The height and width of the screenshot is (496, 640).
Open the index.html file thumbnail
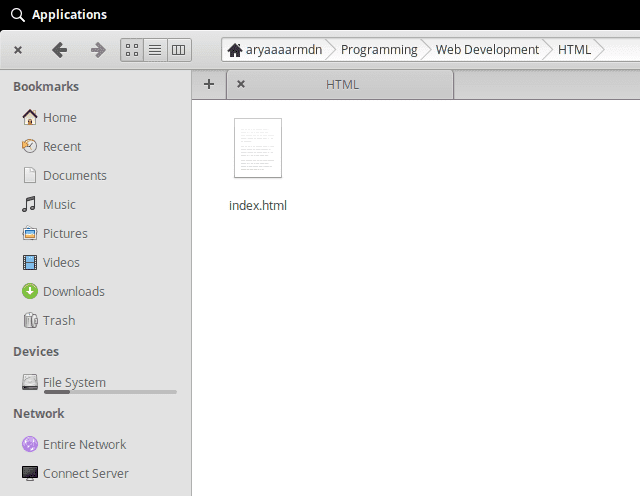tap(258, 148)
